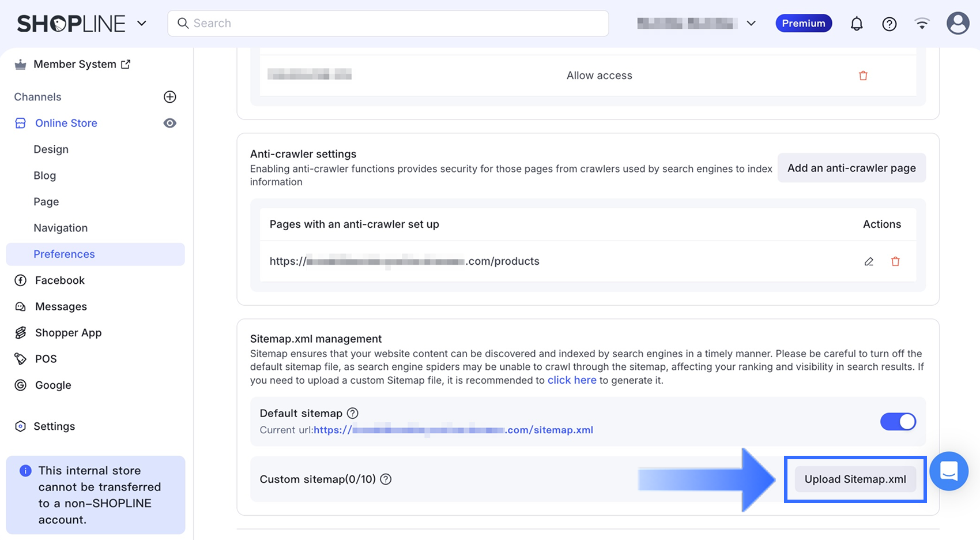Show Default sitemap help tooltip
The height and width of the screenshot is (540, 980).
point(353,413)
